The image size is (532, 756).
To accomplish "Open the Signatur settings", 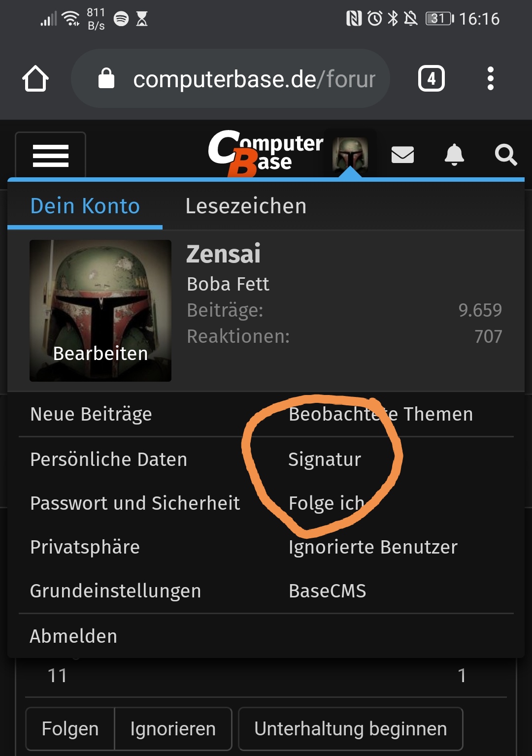I will point(325,459).
